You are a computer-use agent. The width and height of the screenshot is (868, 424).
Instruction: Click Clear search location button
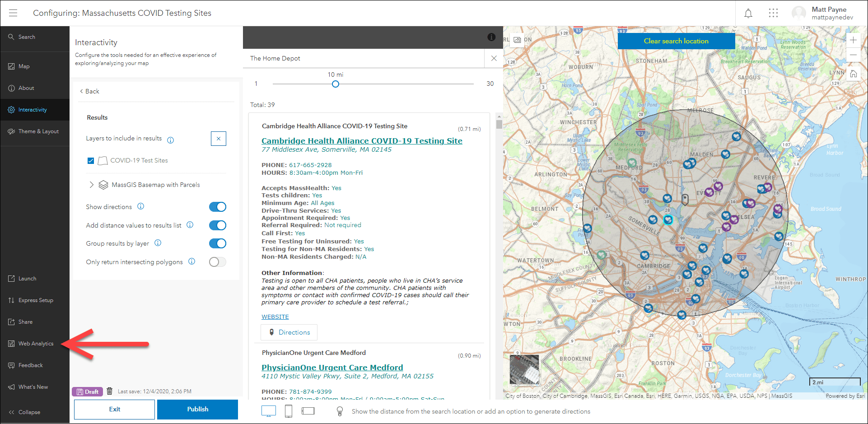(x=676, y=41)
